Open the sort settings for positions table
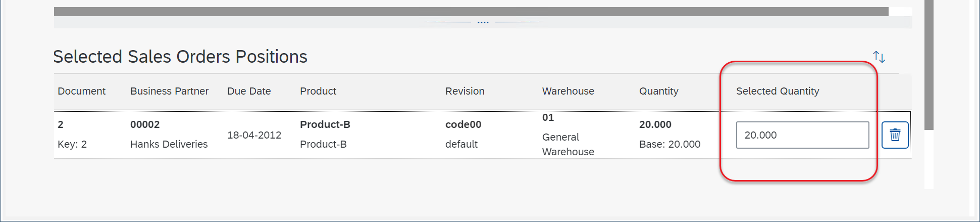The height and width of the screenshot is (222, 980). pyautogui.click(x=879, y=57)
